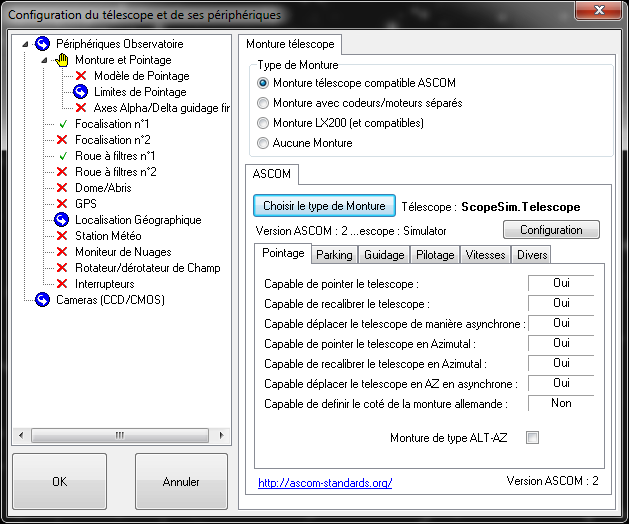Switch to the Parking tab
This screenshot has width=629, height=524.
point(334,255)
